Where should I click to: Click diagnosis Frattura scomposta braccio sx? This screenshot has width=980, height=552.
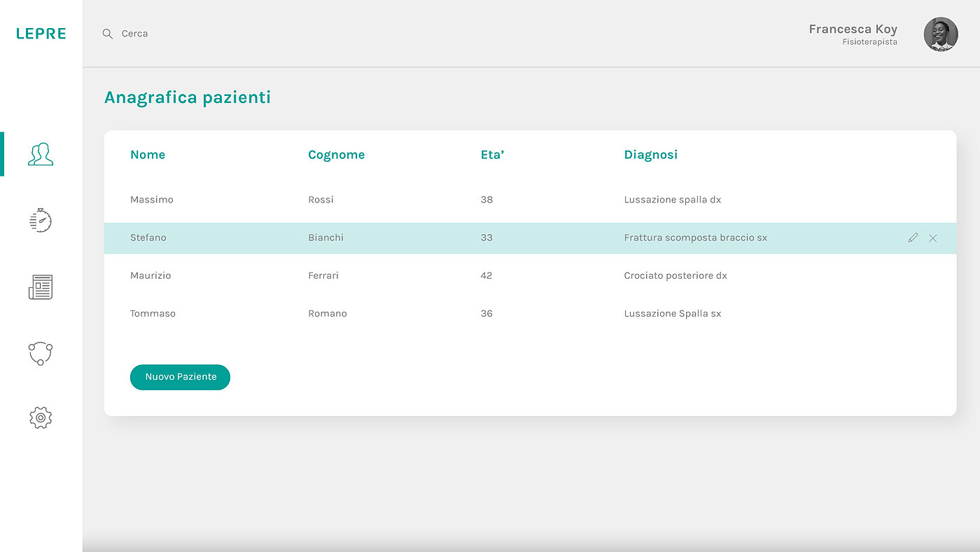click(x=696, y=237)
